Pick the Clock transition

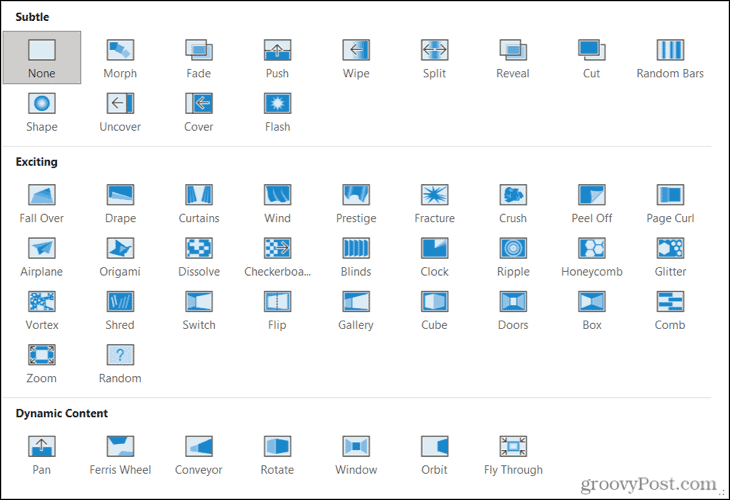pos(434,257)
